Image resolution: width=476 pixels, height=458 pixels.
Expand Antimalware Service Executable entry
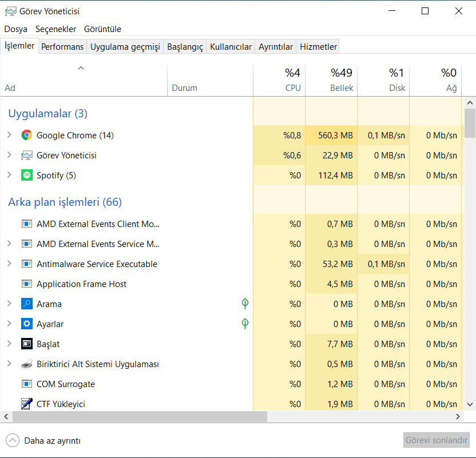(9, 264)
